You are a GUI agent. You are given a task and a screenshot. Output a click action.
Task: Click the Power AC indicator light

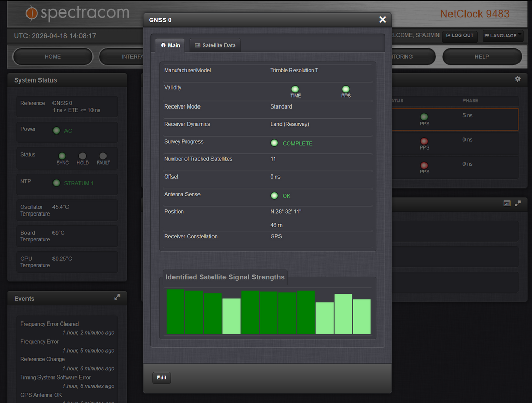click(x=56, y=130)
